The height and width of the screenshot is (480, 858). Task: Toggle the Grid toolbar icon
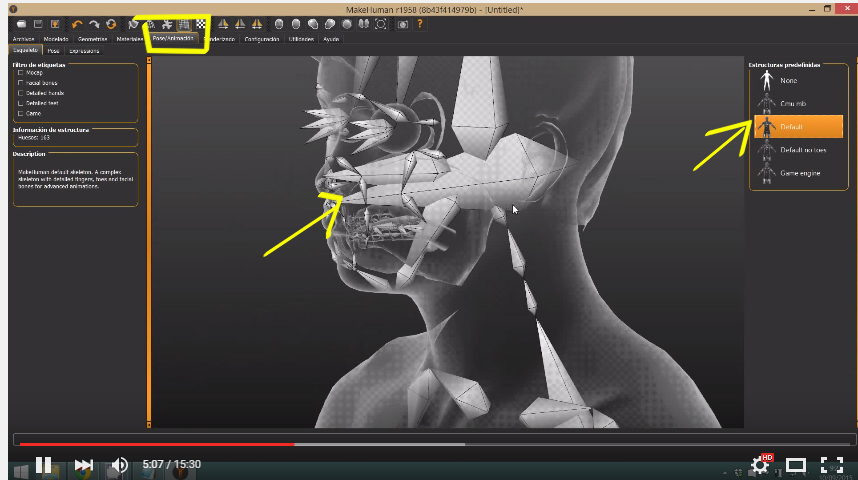[184, 24]
